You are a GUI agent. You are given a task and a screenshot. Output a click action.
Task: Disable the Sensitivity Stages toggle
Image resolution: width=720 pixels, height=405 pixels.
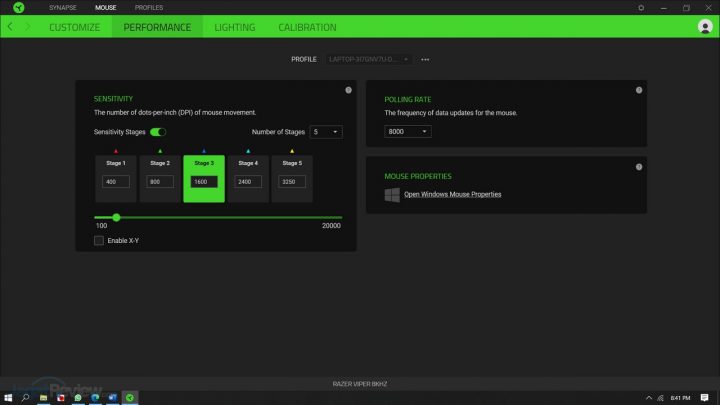coord(158,132)
